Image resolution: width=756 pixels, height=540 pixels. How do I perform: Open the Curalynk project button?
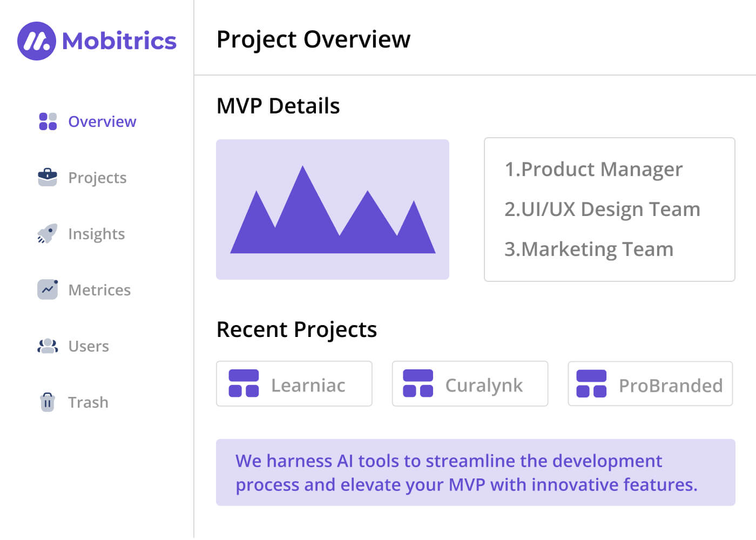coord(470,383)
